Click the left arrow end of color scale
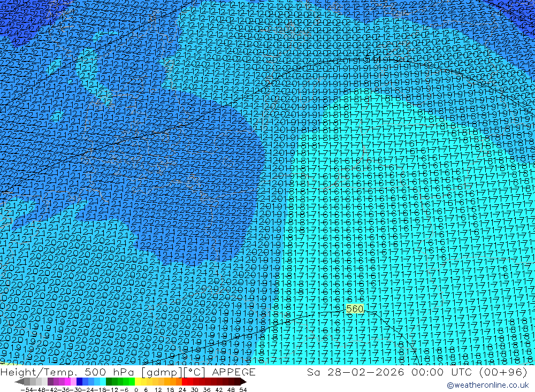The image size is (535, 392). [x=19, y=382]
